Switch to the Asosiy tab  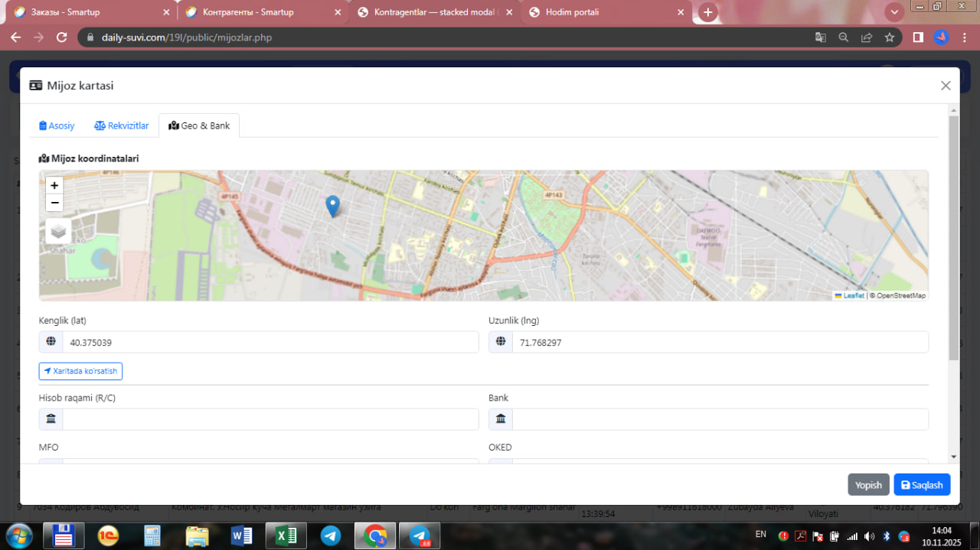pos(57,125)
